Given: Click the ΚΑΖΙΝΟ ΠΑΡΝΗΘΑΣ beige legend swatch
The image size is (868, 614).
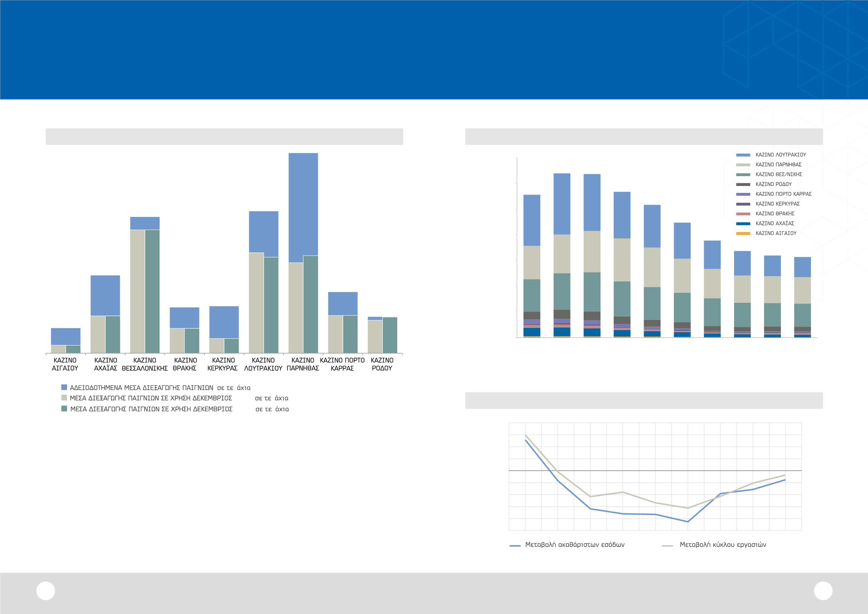Looking at the screenshot, I should 743,165.
